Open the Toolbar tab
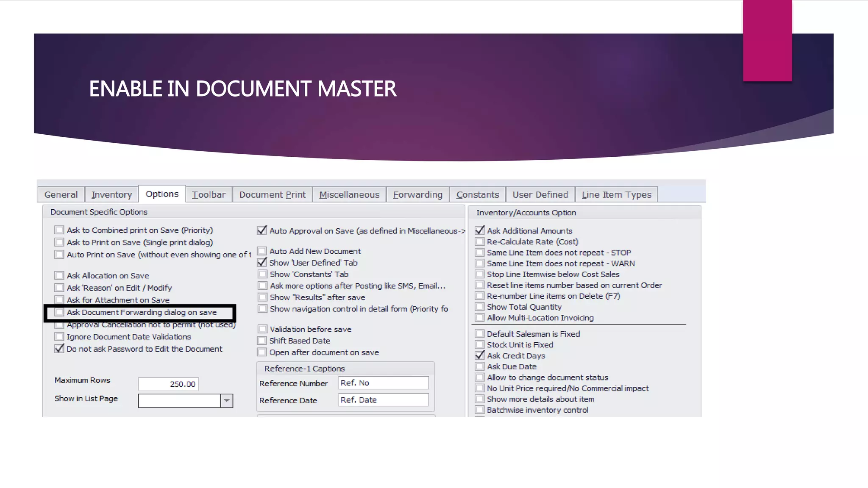This screenshot has width=868, height=488. pos(209,194)
